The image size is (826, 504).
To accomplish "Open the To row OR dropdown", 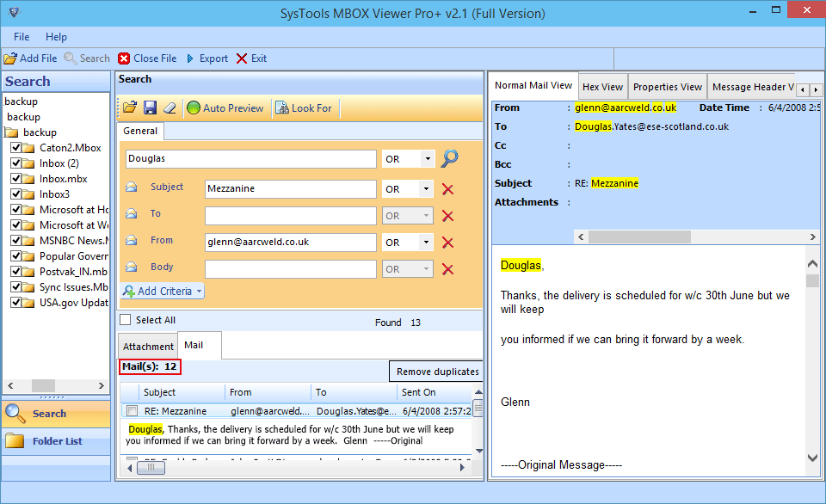I will coord(426,215).
